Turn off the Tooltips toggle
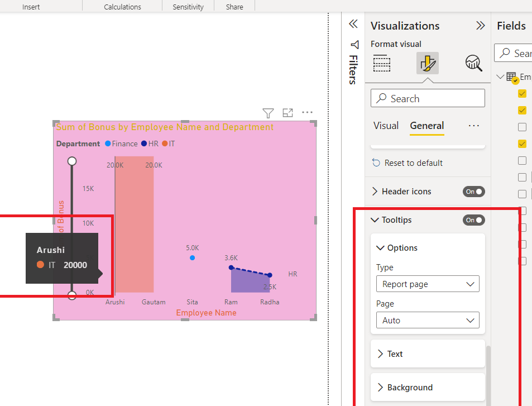 pos(473,219)
